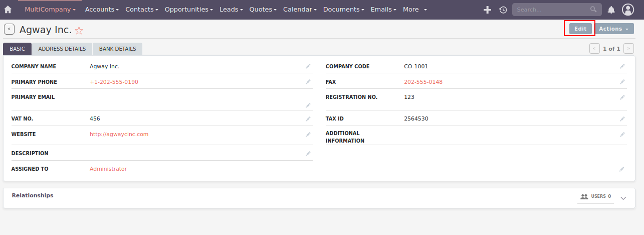
Task: Click the Edit button
Action: pos(580,29)
